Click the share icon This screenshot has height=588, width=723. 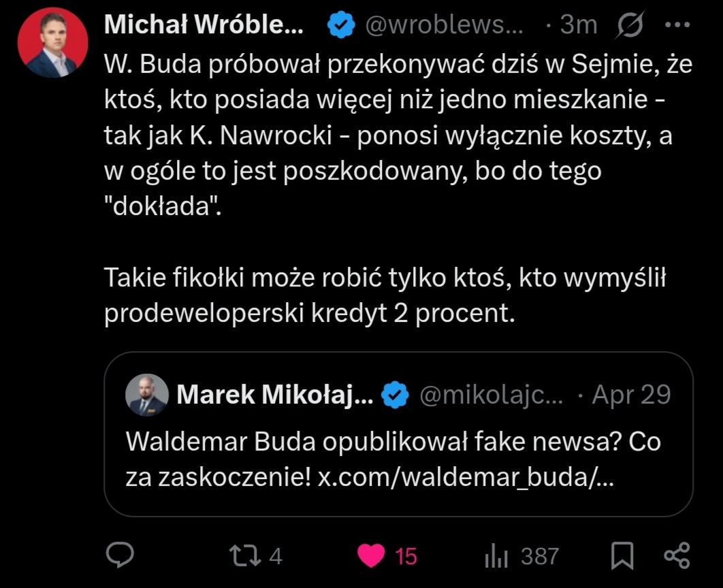[676, 555]
